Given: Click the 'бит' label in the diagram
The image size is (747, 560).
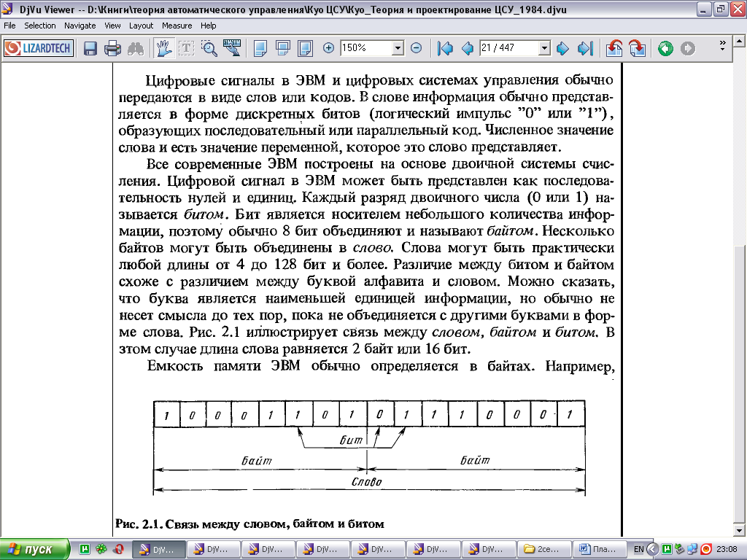Looking at the screenshot, I should pyautogui.click(x=351, y=440).
